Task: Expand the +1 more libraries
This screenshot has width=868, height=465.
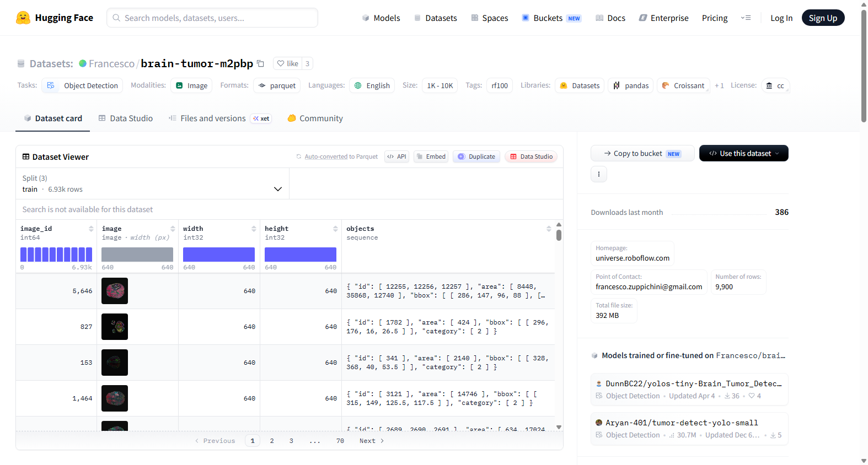Action: (x=719, y=85)
